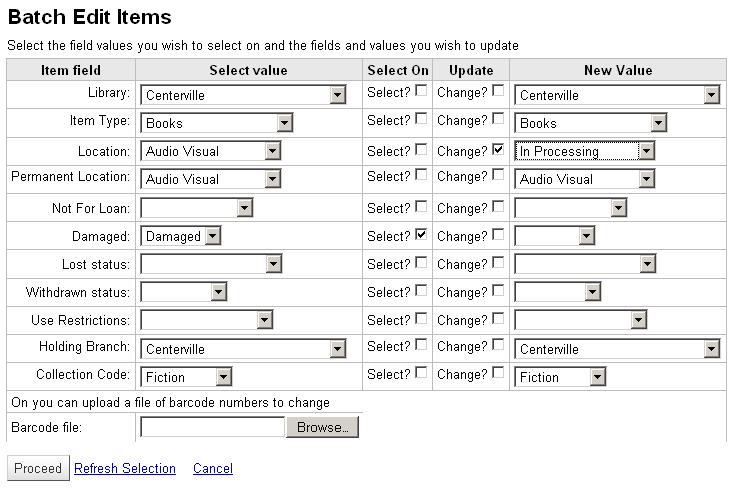Click the Proceed button
The width and height of the screenshot is (743, 493).
point(38,469)
